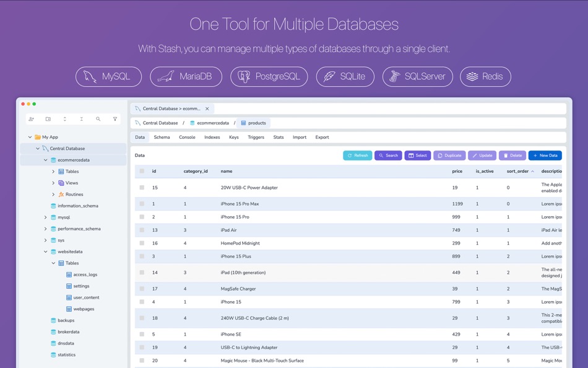Collapse the websitedata chevron
Screen dimensions: 588x368
45,252
